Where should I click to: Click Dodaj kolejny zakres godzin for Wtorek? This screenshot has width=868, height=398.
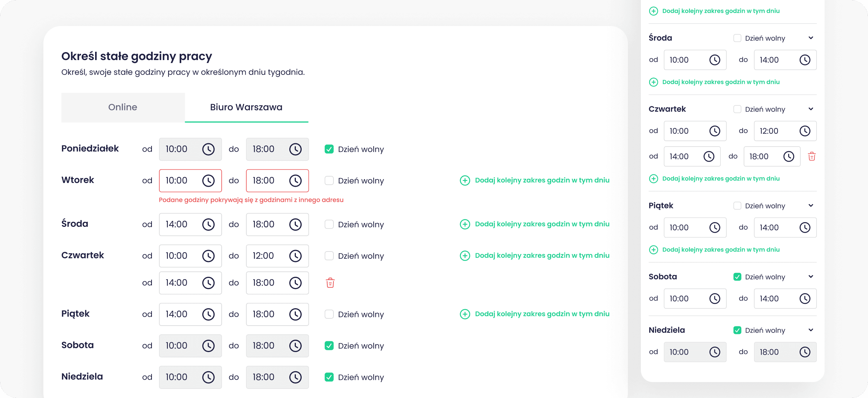[542, 180]
